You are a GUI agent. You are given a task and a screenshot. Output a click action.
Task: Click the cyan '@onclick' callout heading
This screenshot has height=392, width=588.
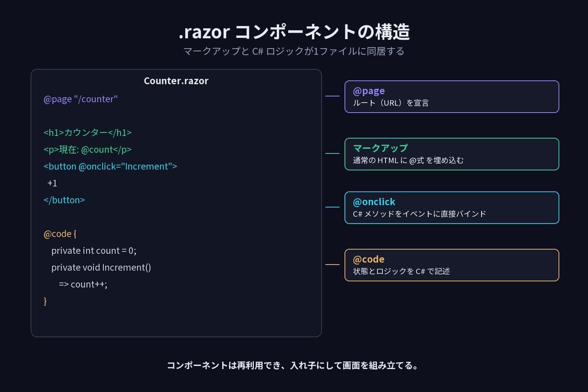[374, 201]
